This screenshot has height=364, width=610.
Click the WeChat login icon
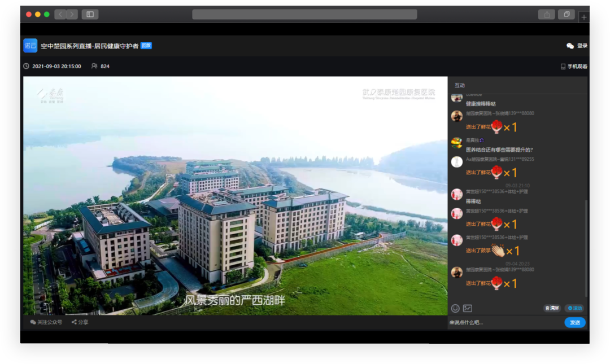pyautogui.click(x=570, y=46)
